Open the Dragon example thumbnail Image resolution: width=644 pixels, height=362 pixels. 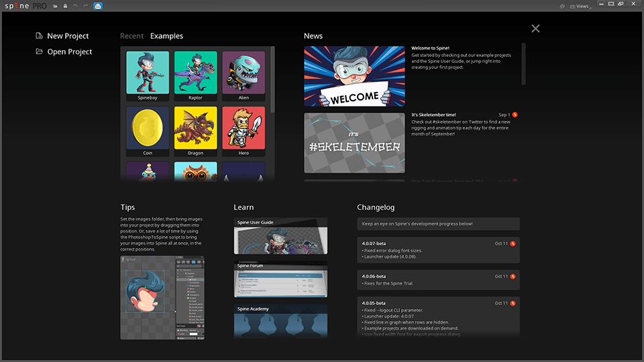[195, 131]
